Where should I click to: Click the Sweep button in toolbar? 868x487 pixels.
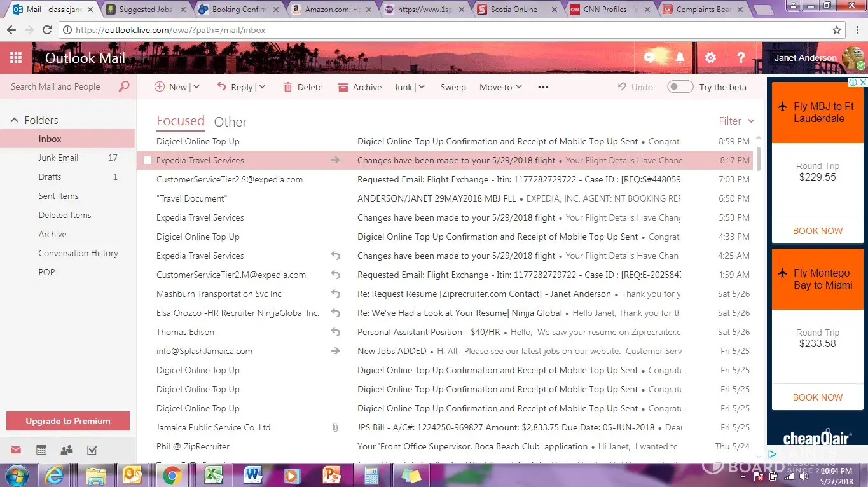click(453, 87)
